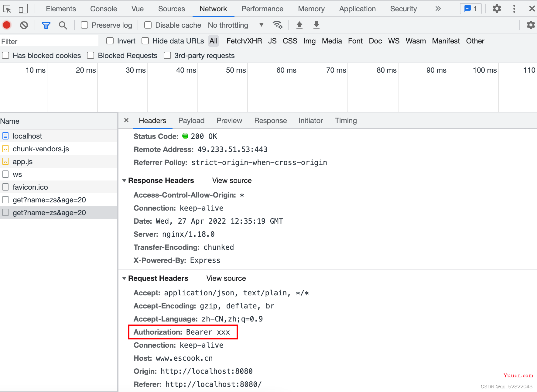Screen dimensions: 537x392
Task: Select the All request type filter
Action: tap(214, 41)
